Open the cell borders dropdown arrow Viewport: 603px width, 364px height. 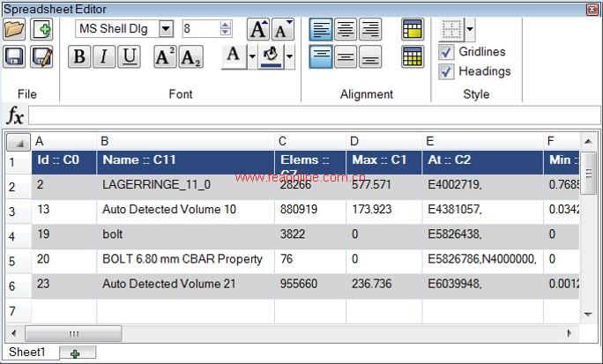point(470,29)
